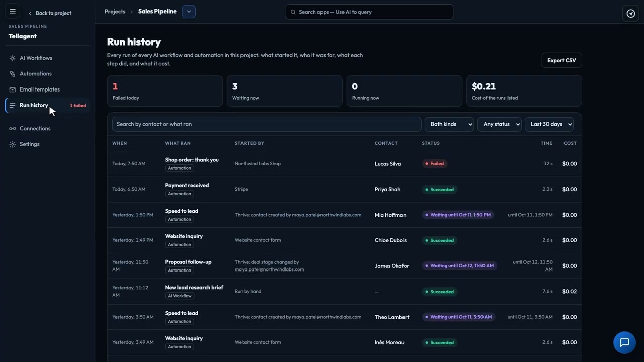Click the Connections link icon
The image size is (644, 362).
13,129
